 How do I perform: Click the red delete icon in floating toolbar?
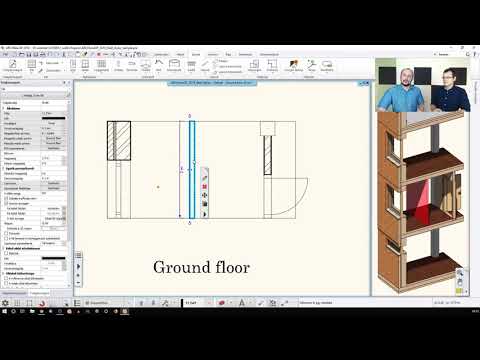pos(205,187)
